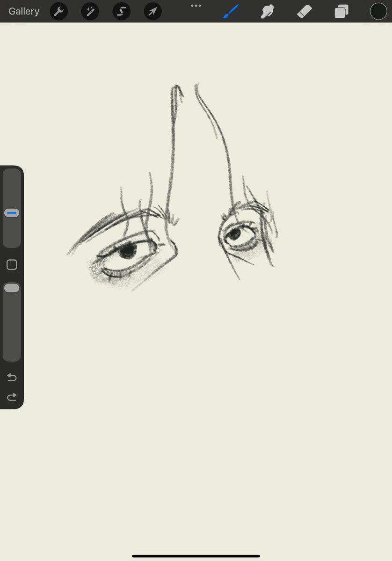Click the brush opacity slider handle
This screenshot has height=561, width=392.
point(12,288)
